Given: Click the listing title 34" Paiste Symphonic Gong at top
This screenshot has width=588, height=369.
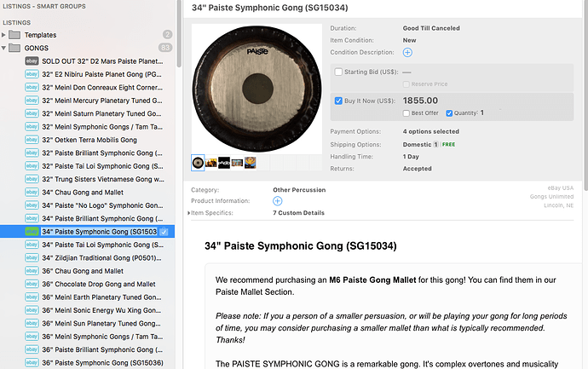Looking at the screenshot, I should (269, 8).
